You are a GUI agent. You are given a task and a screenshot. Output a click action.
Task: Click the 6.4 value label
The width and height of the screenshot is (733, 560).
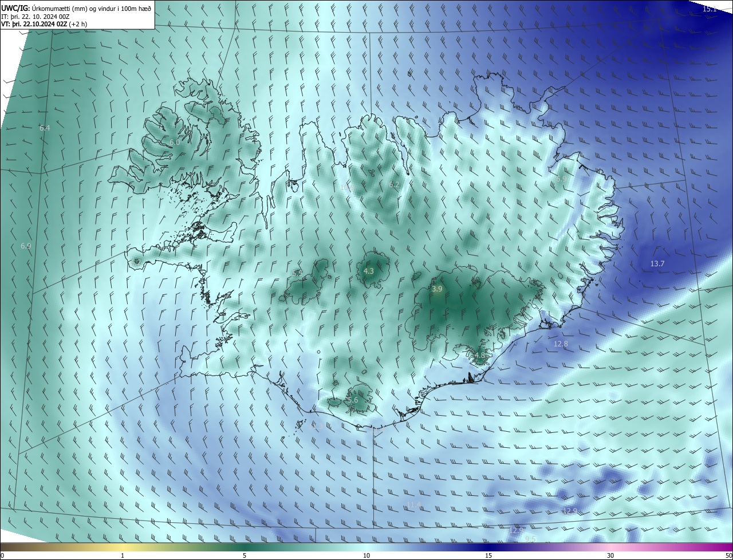click(45, 128)
